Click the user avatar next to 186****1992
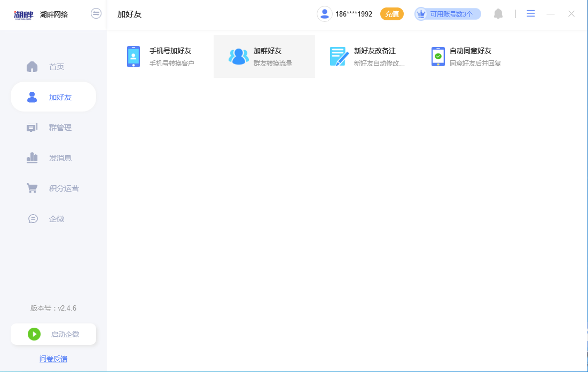 tap(324, 13)
